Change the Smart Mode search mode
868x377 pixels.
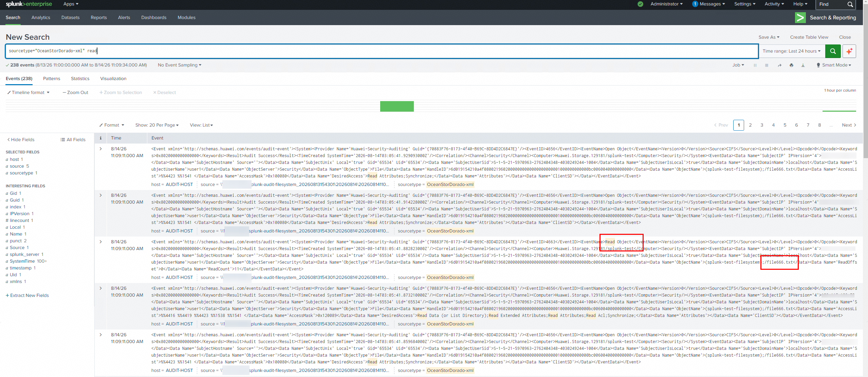pos(834,65)
